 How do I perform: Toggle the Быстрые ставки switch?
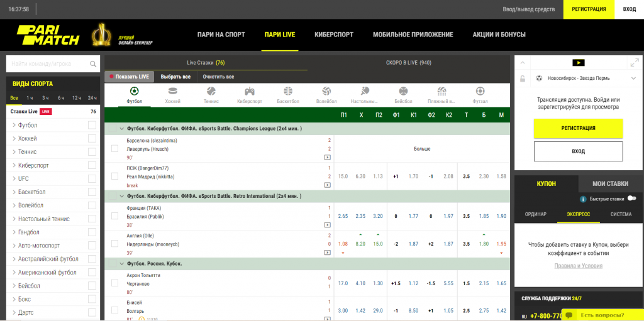[631, 199]
